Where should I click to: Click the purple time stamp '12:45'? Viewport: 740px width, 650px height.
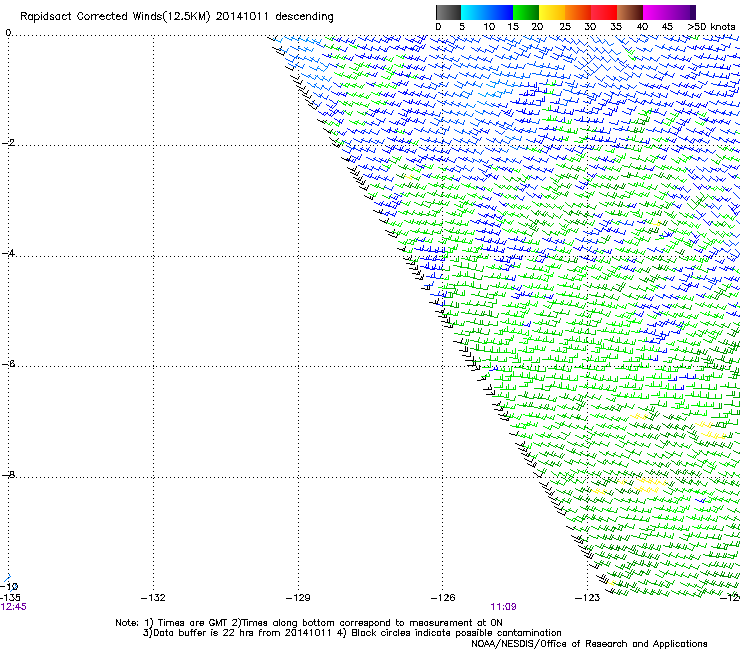coord(14,607)
